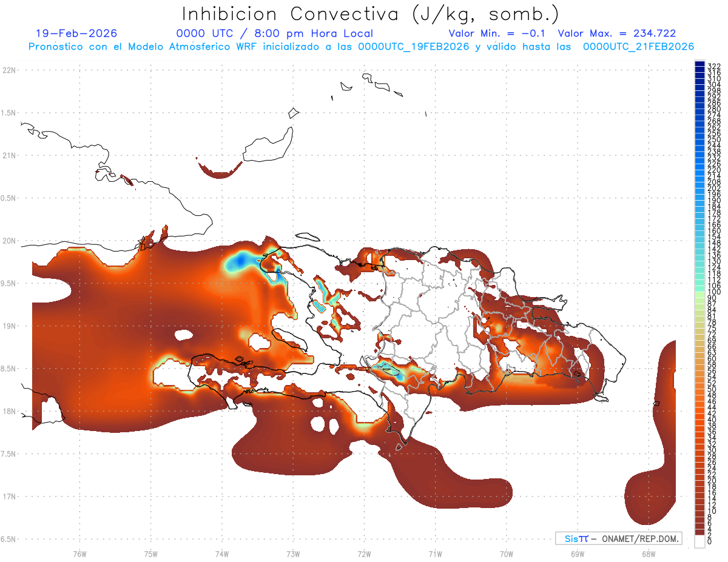Click the map title 'Inhibicion Convectiva (J/kg, somb.)'
The height and width of the screenshot is (562, 728).
[371, 14]
